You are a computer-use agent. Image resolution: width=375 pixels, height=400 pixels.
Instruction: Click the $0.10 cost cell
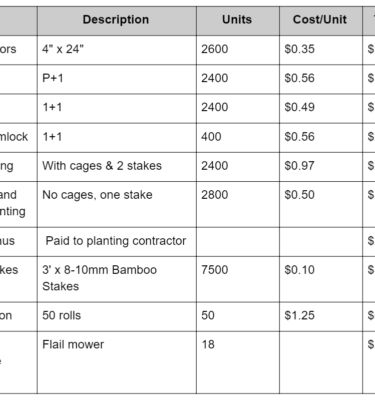point(321,279)
